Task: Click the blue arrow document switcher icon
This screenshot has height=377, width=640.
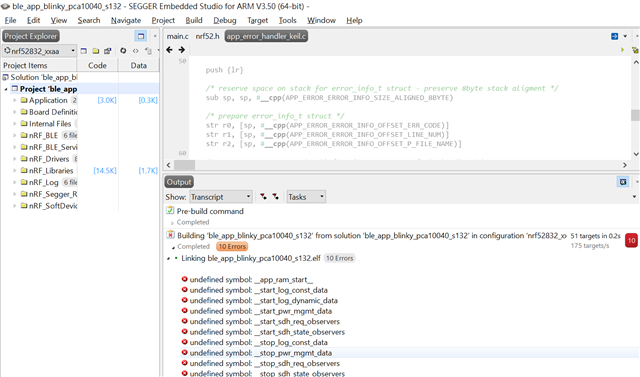Action: (x=614, y=36)
